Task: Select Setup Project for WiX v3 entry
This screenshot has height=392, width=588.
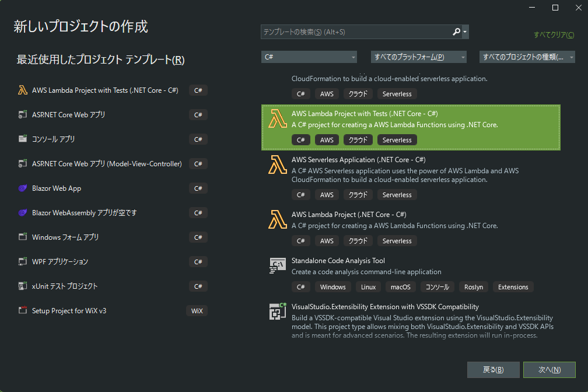Action: (113, 310)
